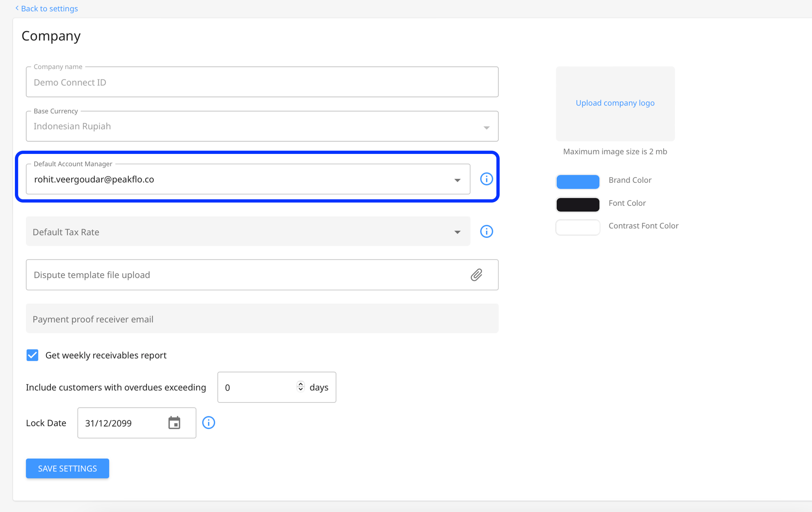Go back via Back to settings link
This screenshot has width=812, height=512.
[x=46, y=9]
